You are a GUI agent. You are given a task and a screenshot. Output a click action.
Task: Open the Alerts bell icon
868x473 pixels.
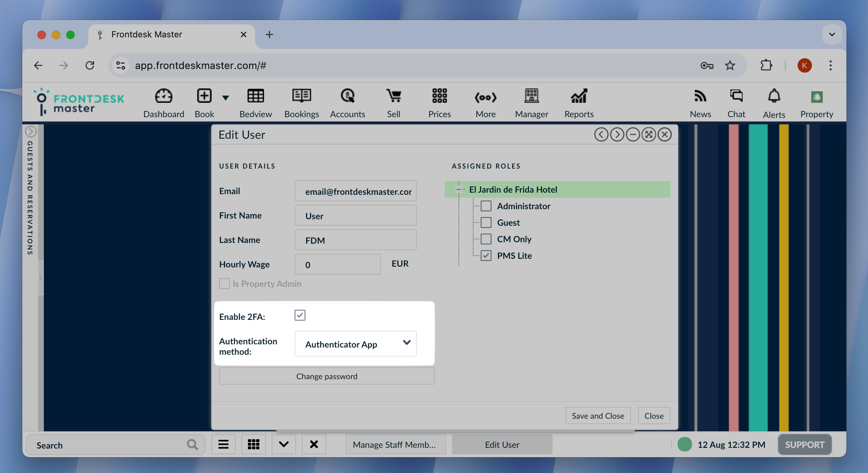click(x=774, y=96)
